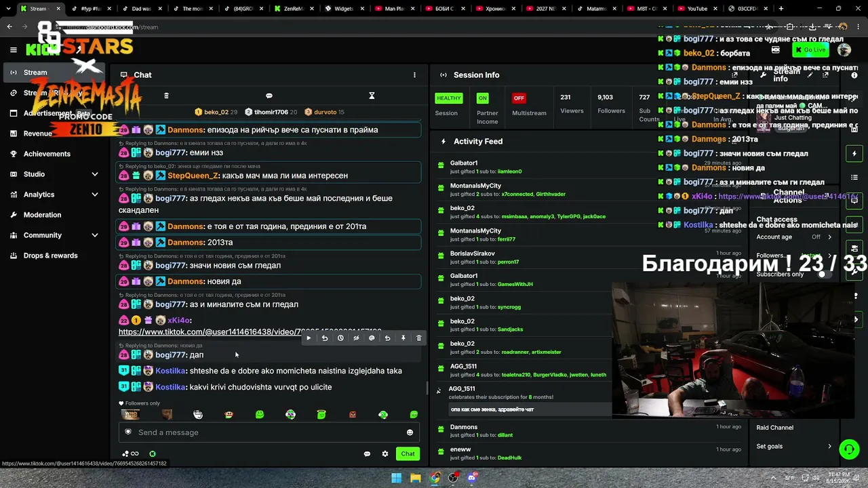Delete the message with toolbar trash icon

(419, 338)
